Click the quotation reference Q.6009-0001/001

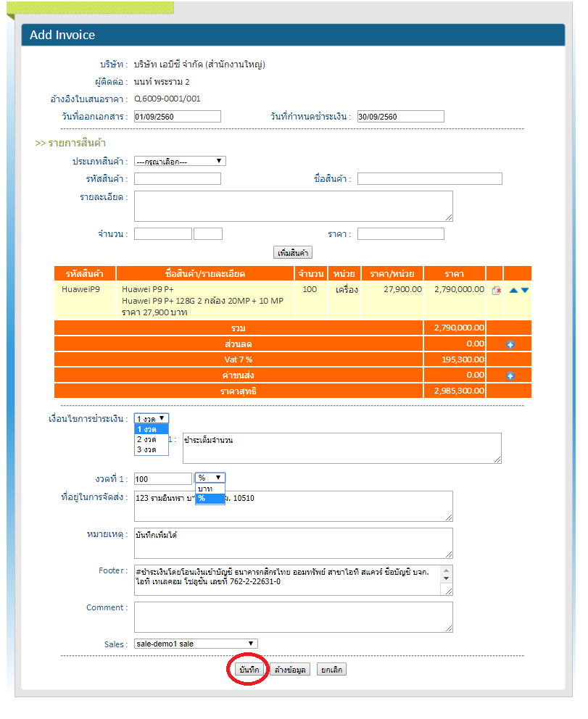[167, 99]
